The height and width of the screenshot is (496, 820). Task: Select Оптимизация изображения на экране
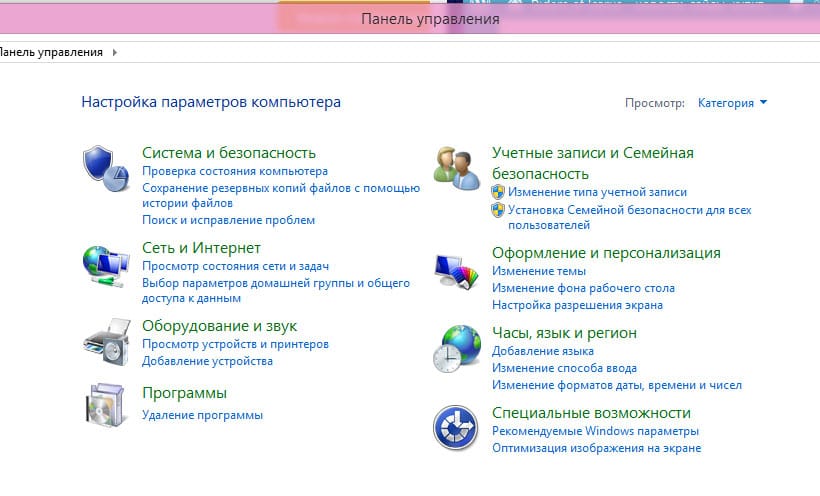596,448
